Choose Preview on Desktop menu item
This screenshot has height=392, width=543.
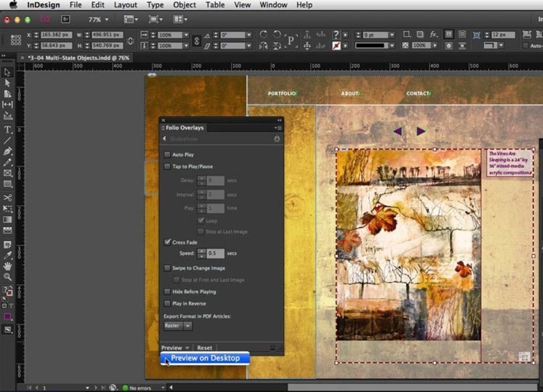pos(205,358)
